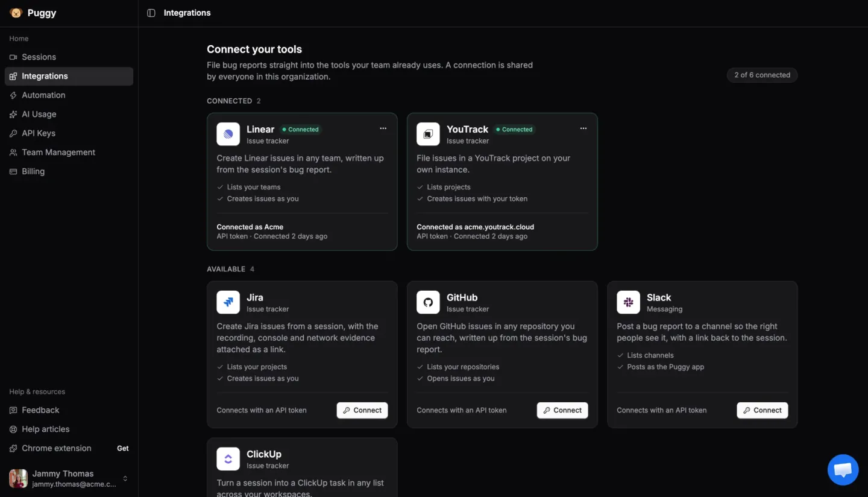Click the Chrome extension link

(x=57, y=448)
